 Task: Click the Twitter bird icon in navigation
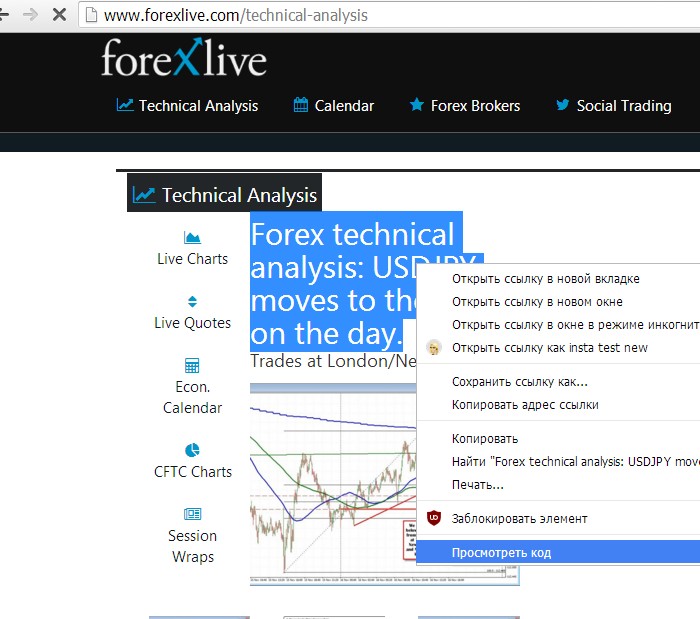562,105
